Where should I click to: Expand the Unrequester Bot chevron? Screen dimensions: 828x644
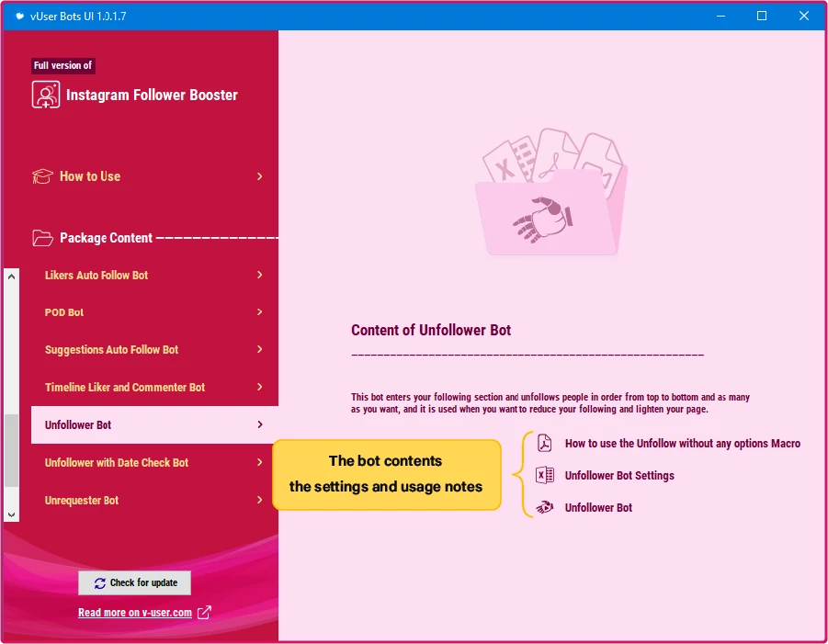259,500
